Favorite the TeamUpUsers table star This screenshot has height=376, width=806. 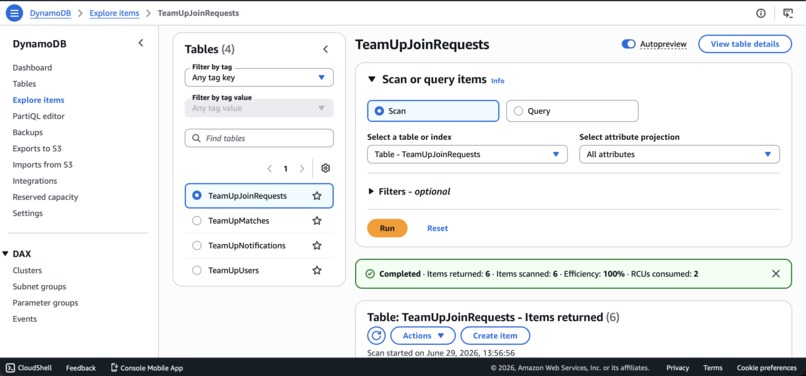(317, 270)
